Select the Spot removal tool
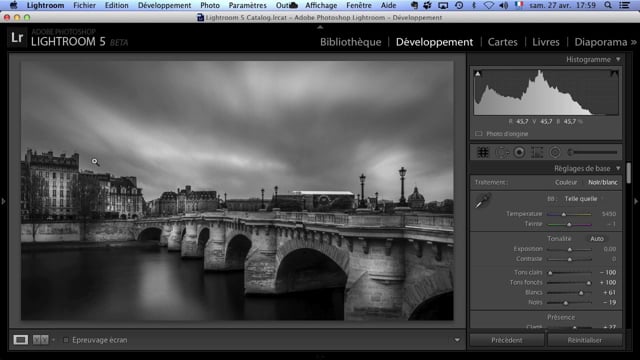This screenshot has height=360, width=640. (502, 152)
